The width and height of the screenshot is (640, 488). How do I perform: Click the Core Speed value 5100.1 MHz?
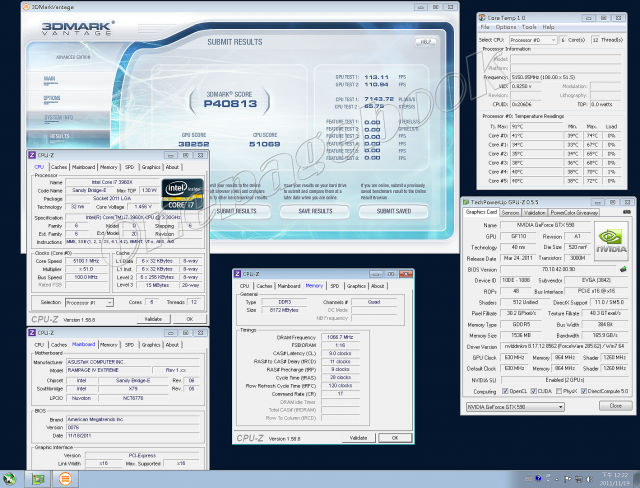(x=86, y=261)
